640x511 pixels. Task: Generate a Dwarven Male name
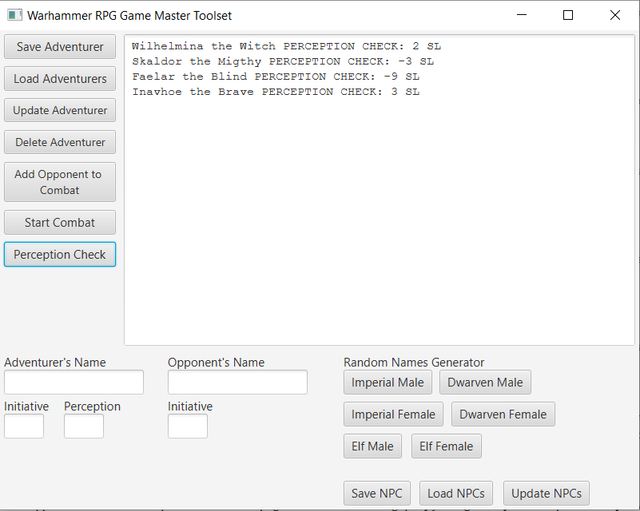pos(485,382)
